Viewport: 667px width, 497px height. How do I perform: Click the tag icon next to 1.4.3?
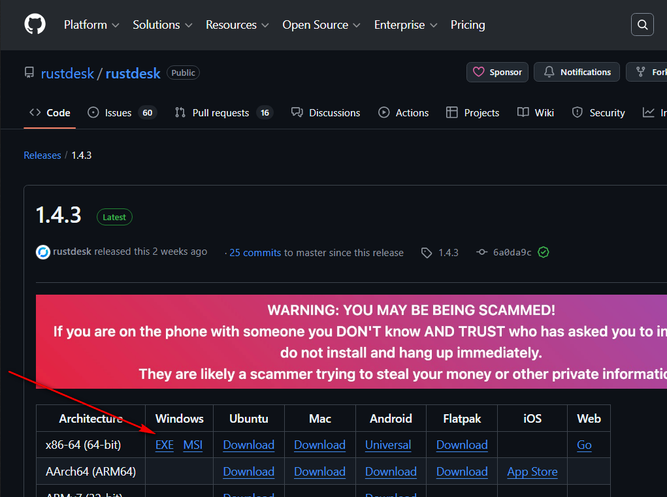coord(426,253)
